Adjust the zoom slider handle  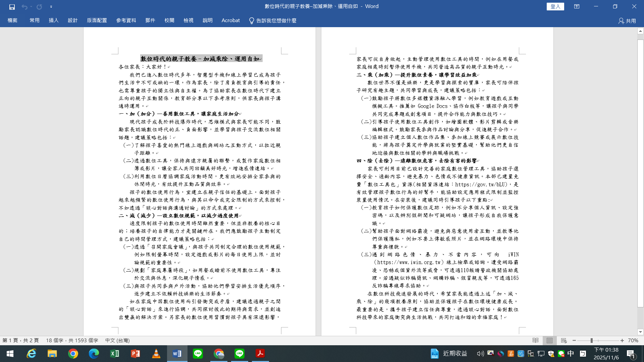point(592,340)
